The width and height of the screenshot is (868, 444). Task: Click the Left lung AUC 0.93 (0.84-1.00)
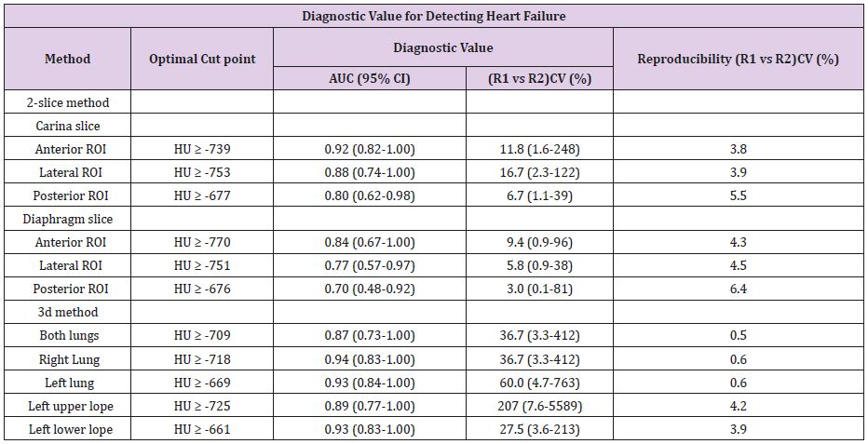(370, 383)
